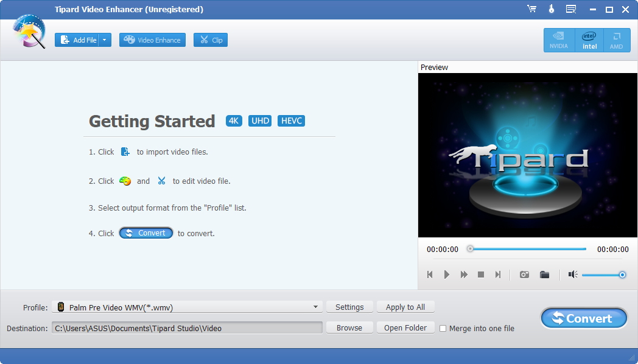The width and height of the screenshot is (638, 364).
Task: Open the shopping cart purchase icon
Action: 532,9
